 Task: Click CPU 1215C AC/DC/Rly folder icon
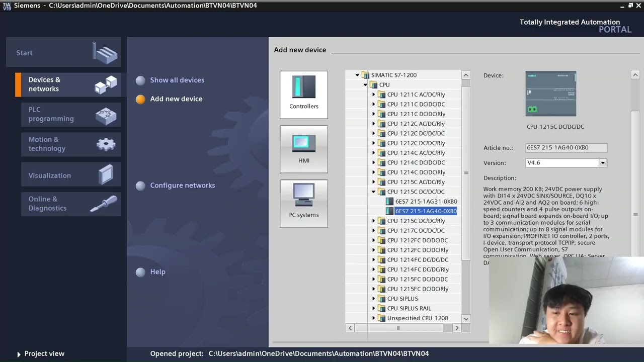tap(381, 182)
